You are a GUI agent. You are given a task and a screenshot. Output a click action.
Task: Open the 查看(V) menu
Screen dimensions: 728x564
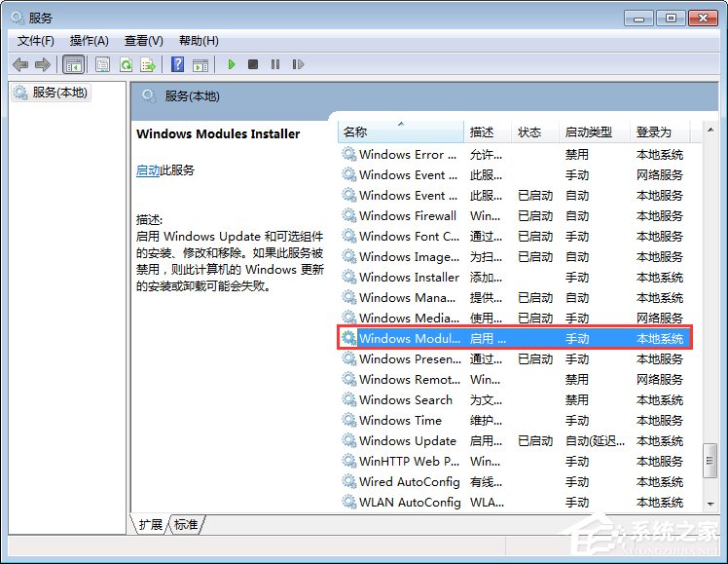143,41
